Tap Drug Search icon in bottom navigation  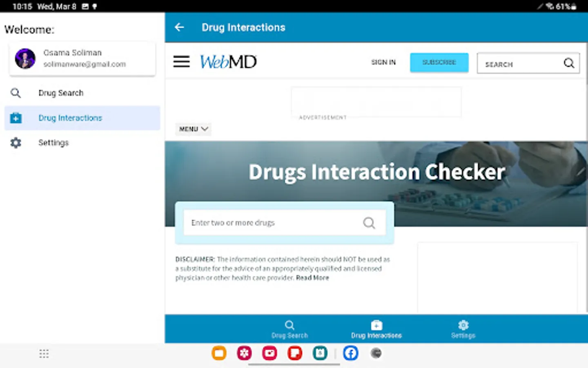coord(290,325)
